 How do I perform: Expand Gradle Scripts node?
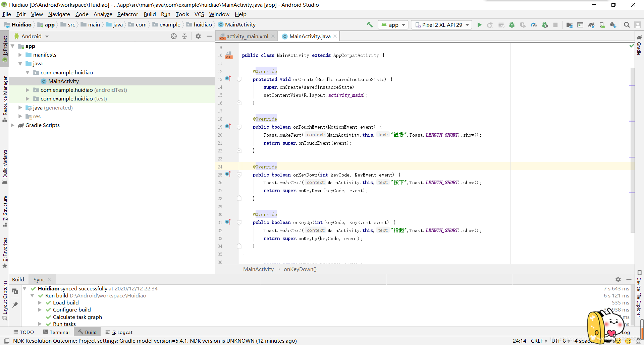point(13,125)
